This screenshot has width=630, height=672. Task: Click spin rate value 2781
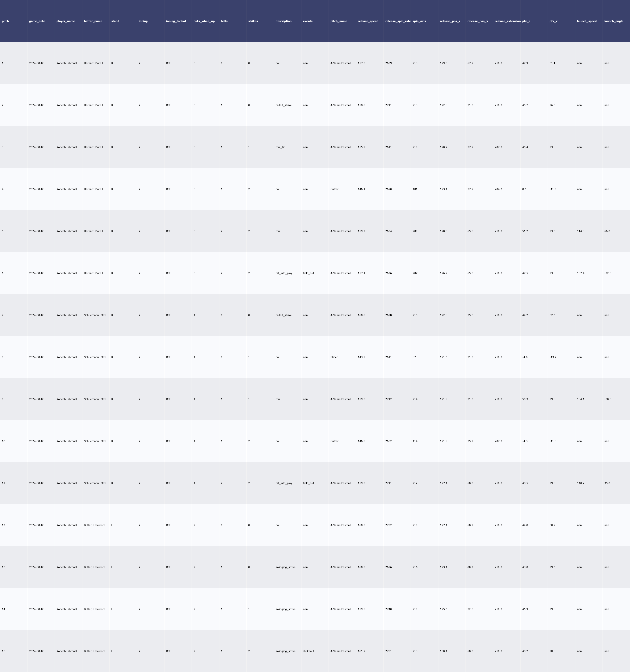pos(388,651)
